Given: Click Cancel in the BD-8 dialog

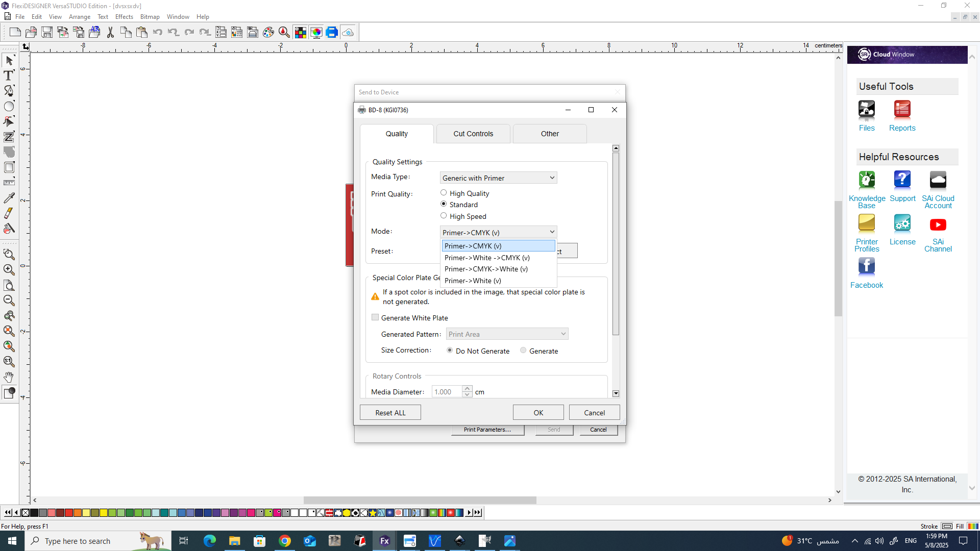Looking at the screenshot, I should 595,412.
